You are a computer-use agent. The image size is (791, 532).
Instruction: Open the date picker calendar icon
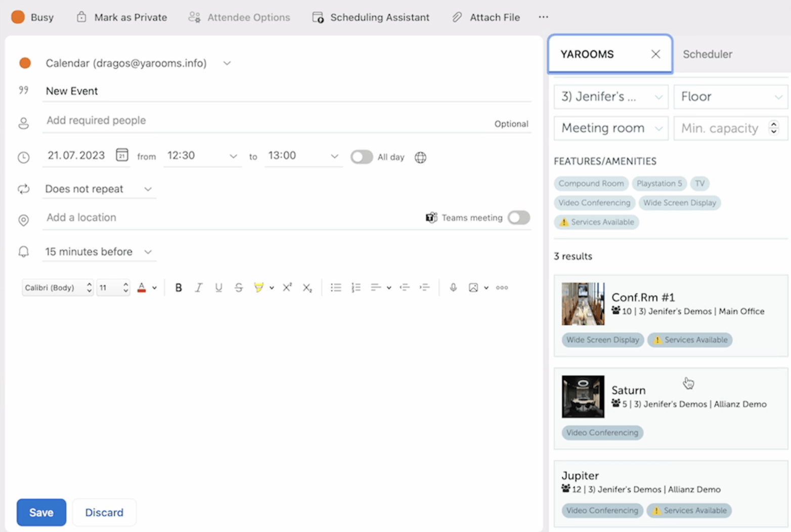point(122,155)
